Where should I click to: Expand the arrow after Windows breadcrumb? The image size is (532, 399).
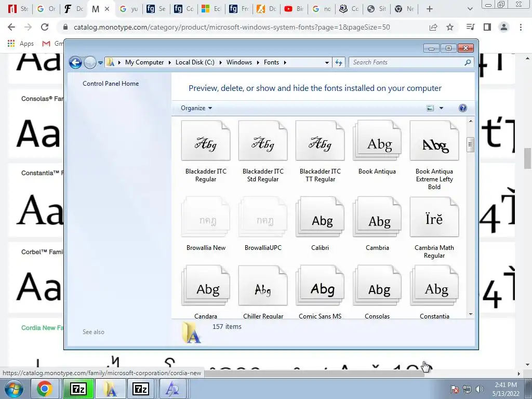pos(258,62)
